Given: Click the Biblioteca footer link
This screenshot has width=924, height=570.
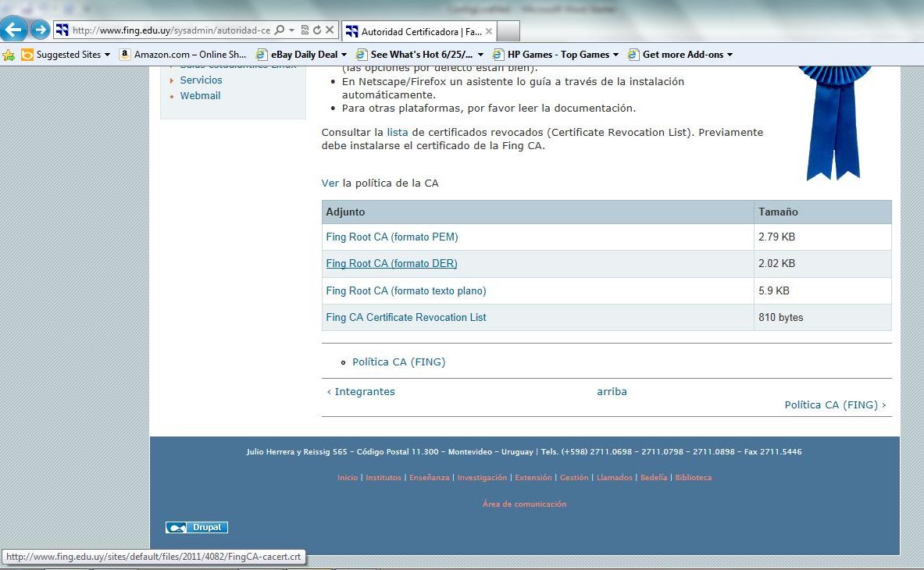Looking at the screenshot, I should click(693, 477).
